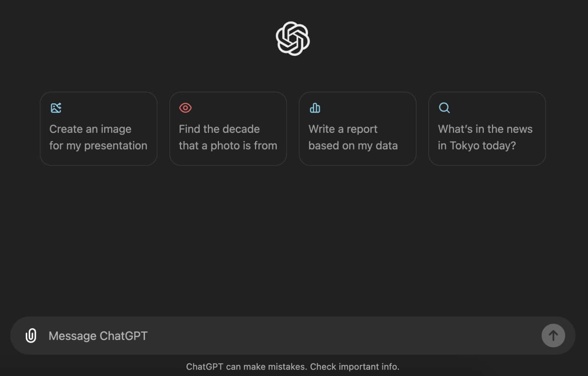Image resolution: width=588 pixels, height=376 pixels.
Task: Click the presentation image card's picture icon
Action: click(x=56, y=108)
